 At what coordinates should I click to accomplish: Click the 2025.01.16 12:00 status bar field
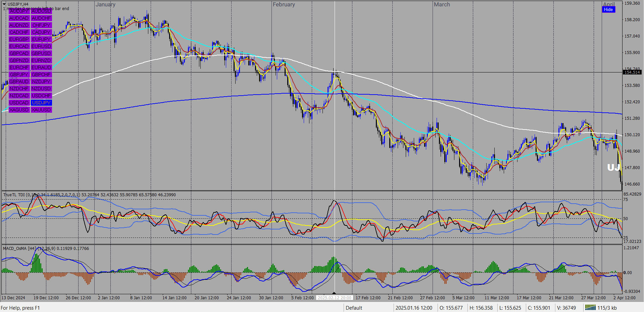(414, 308)
